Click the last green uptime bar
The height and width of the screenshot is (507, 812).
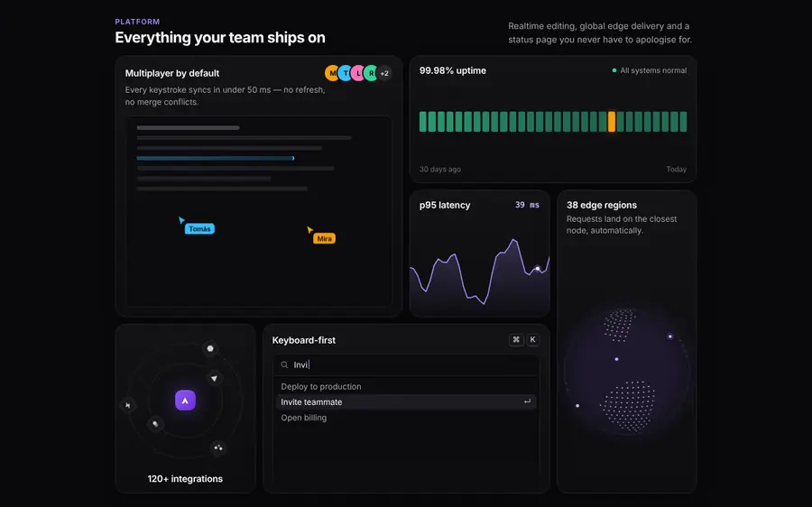pyautogui.click(x=683, y=122)
